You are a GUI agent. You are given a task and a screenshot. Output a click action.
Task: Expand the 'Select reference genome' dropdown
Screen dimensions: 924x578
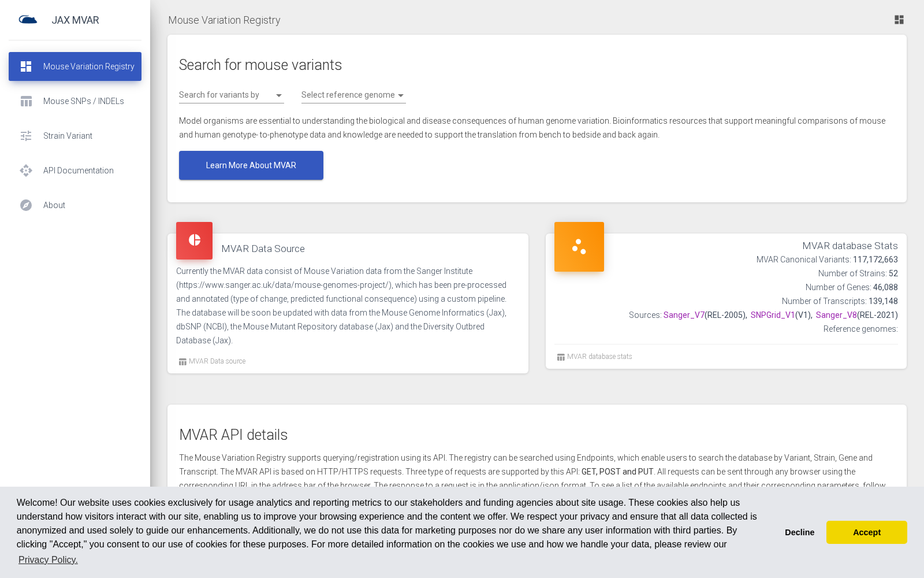point(353,95)
